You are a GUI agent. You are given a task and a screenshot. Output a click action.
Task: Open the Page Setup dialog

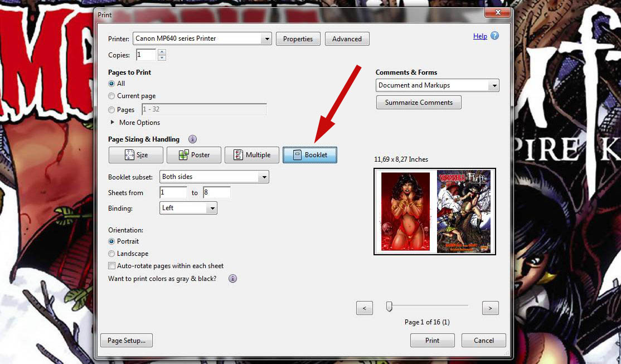pos(127,340)
